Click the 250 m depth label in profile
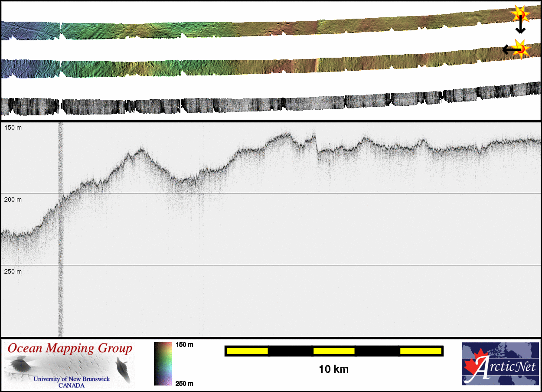The width and height of the screenshot is (542, 392). click(x=13, y=271)
